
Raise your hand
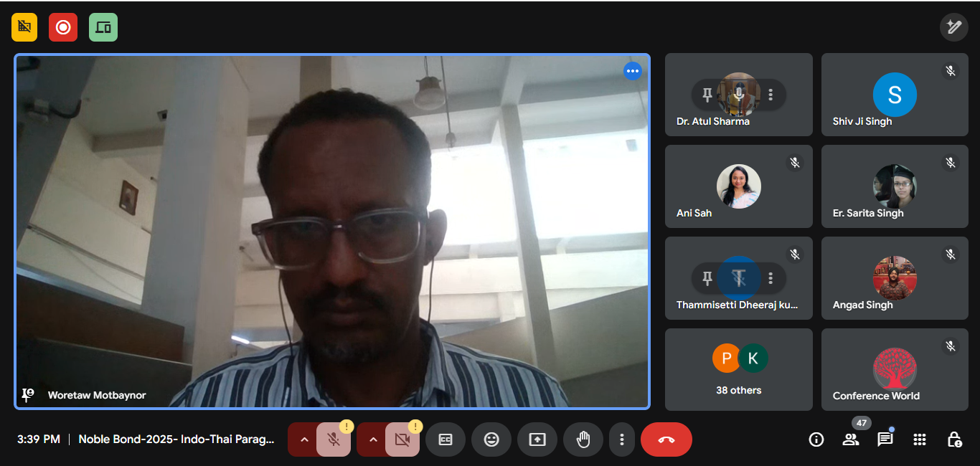coord(583,439)
